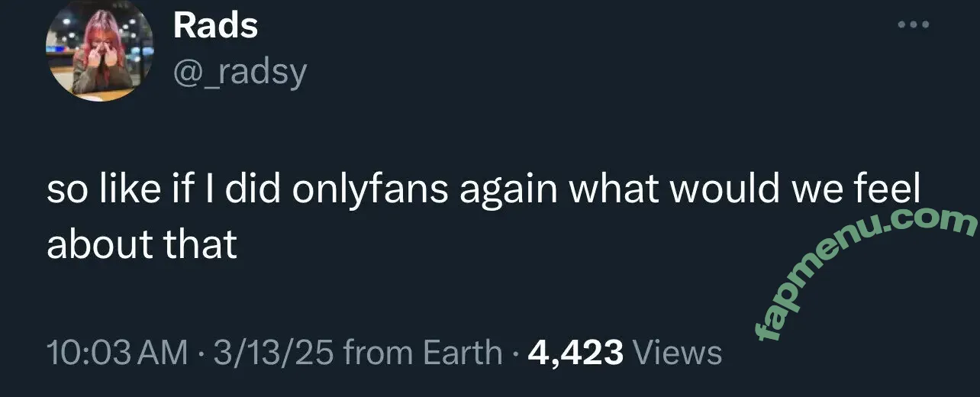Viewport: 980px width, 397px height.
Task: Click the "Views" label
Action: click(x=679, y=353)
